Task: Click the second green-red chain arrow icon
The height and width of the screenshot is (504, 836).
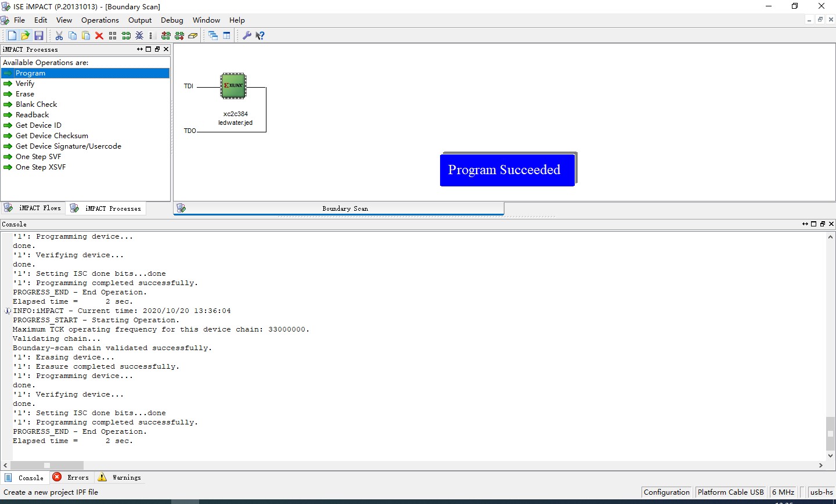Action: (179, 35)
